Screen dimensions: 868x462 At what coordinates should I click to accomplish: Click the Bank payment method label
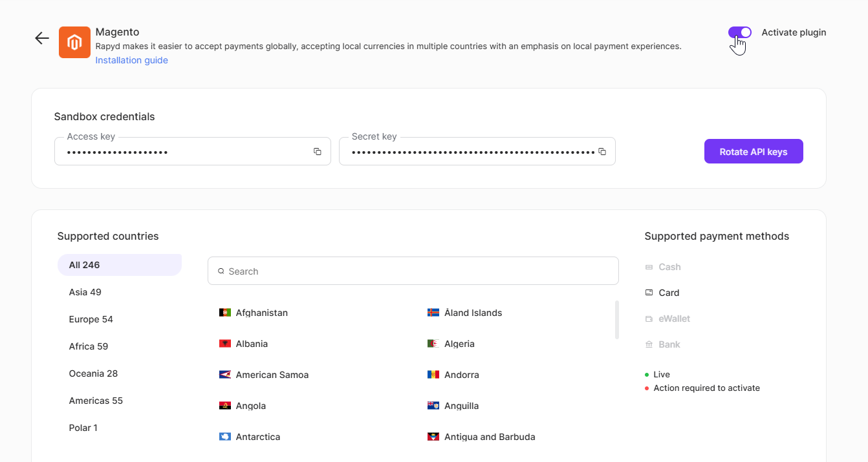(669, 344)
